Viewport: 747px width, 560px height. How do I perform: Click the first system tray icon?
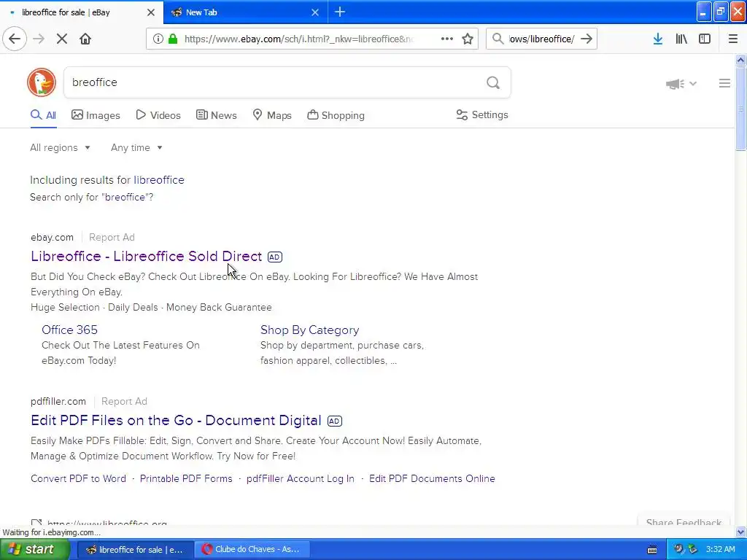[x=678, y=550]
